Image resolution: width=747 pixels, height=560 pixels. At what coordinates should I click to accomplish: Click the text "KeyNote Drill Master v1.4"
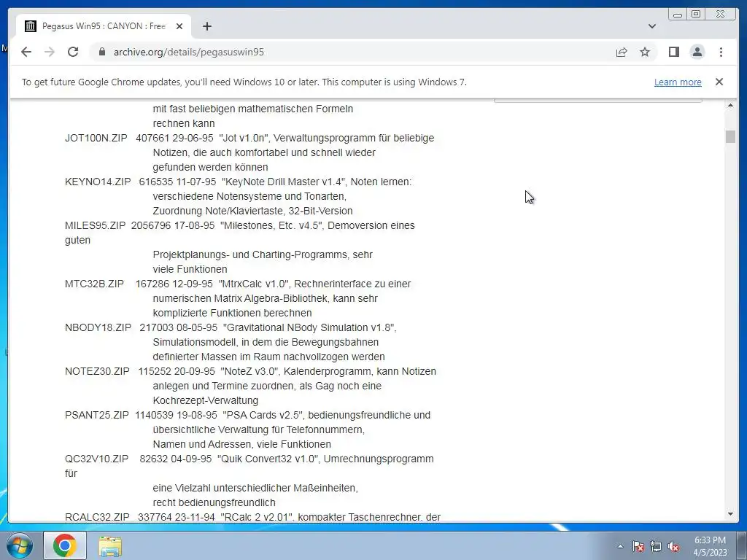tap(284, 182)
